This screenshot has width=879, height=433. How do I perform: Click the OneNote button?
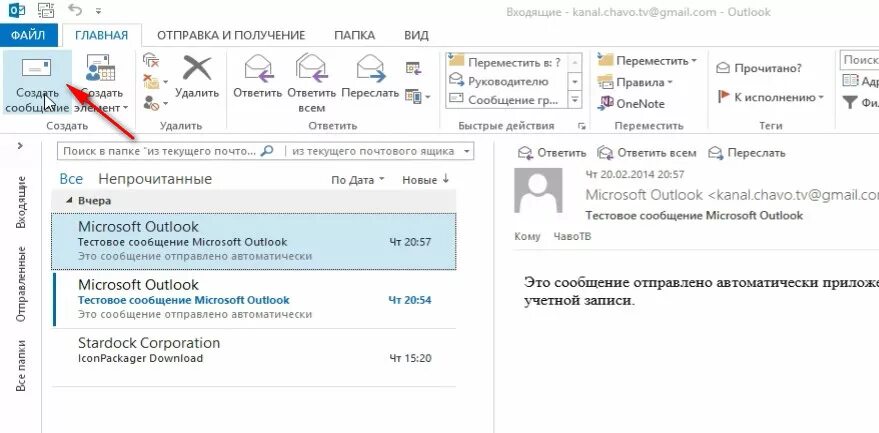pos(631,103)
